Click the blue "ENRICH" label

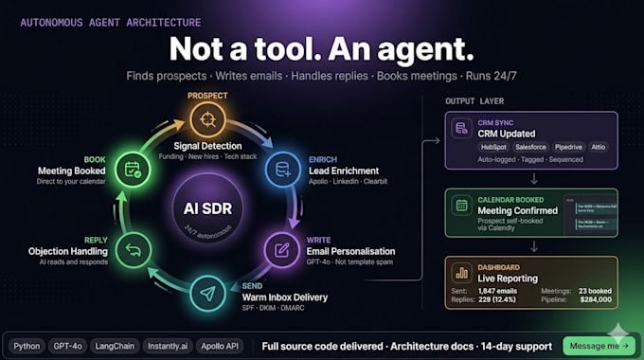pos(323,159)
